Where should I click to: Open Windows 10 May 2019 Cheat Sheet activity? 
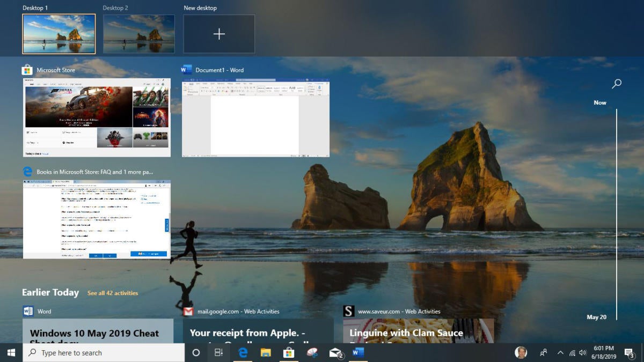98,331
